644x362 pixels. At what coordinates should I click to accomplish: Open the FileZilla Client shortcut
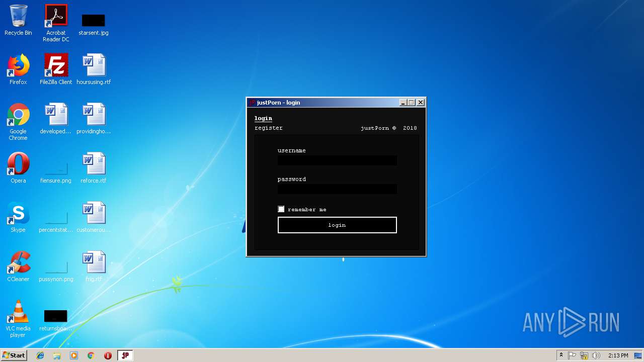[x=56, y=70]
